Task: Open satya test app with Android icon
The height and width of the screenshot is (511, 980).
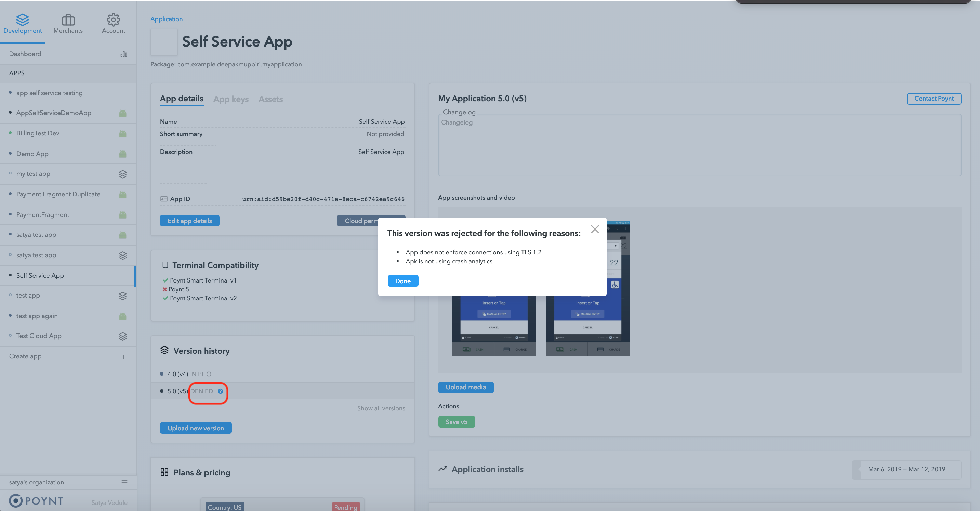Action: point(68,235)
